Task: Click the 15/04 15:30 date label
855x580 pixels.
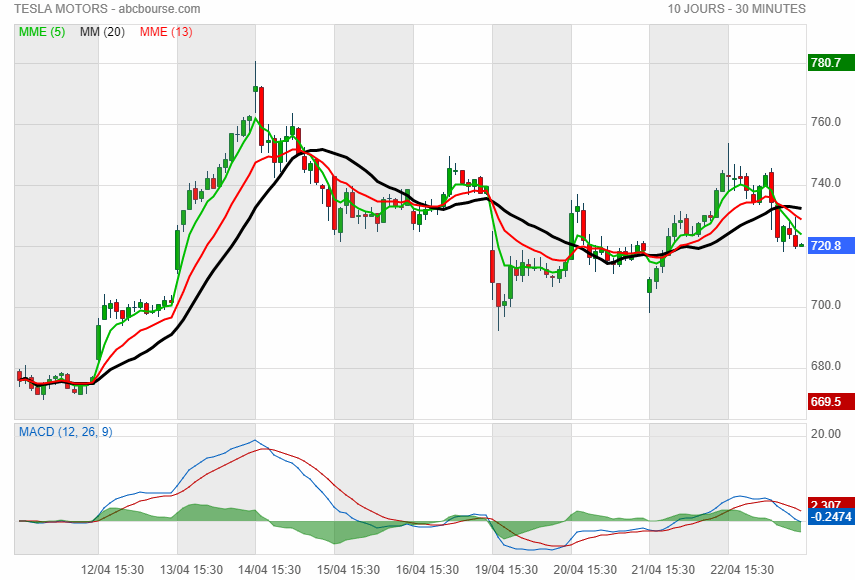Action: (348, 570)
